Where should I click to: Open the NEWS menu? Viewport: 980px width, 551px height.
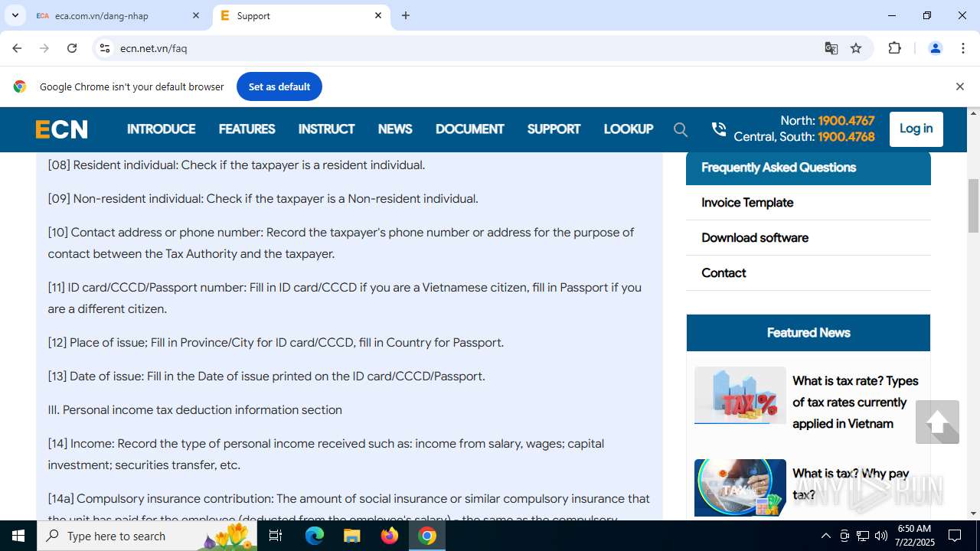tap(395, 129)
